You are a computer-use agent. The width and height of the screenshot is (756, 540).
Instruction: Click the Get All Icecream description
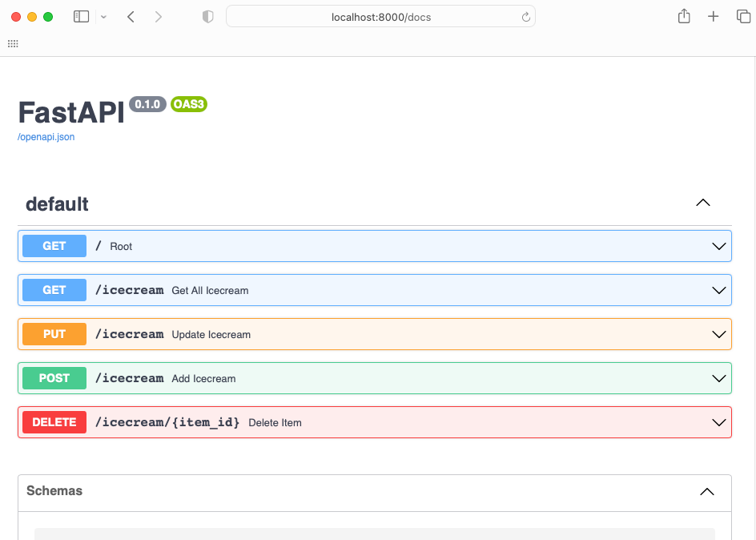click(x=210, y=291)
